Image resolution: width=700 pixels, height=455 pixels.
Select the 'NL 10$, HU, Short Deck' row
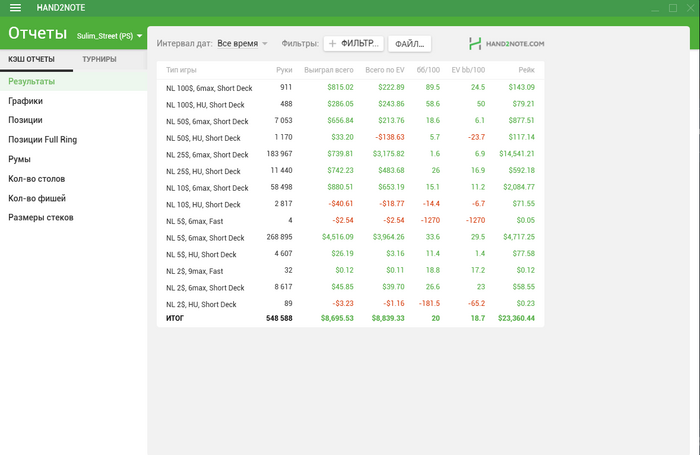pyautogui.click(x=350, y=205)
